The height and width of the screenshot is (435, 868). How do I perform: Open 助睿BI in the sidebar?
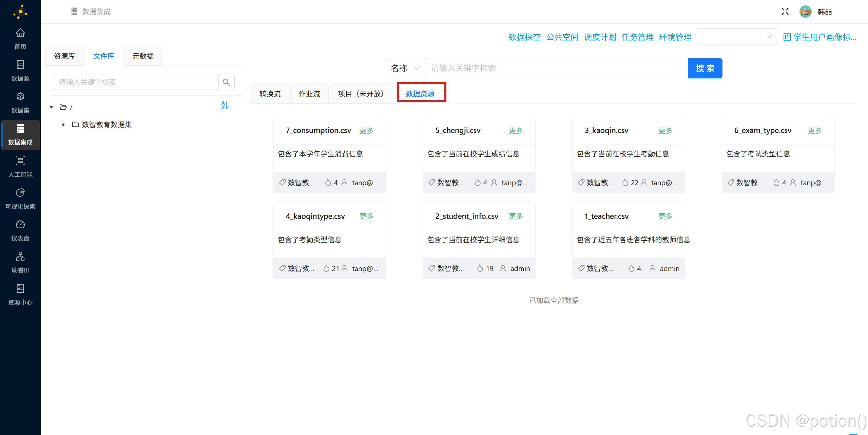(20, 263)
